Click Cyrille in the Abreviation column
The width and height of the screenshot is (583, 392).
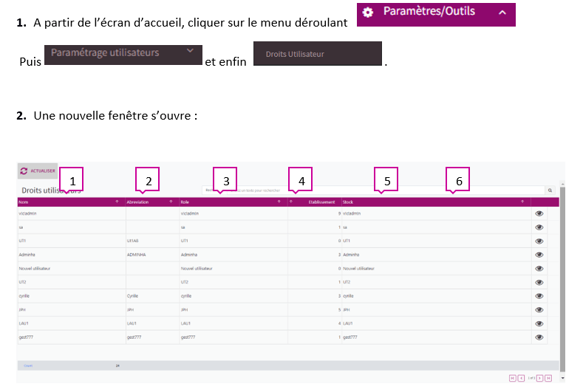click(x=132, y=296)
